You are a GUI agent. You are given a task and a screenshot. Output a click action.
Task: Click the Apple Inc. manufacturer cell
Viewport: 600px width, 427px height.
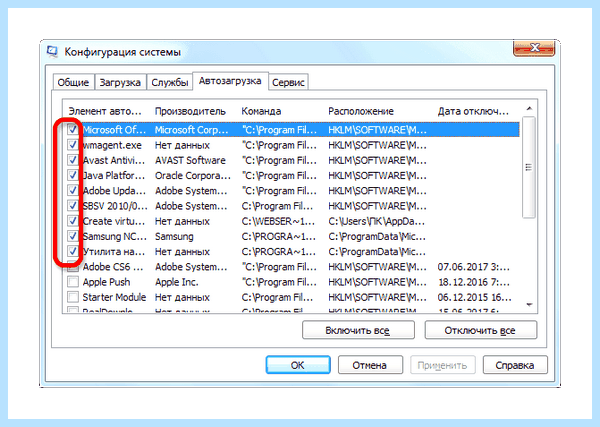tap(176, 282)
